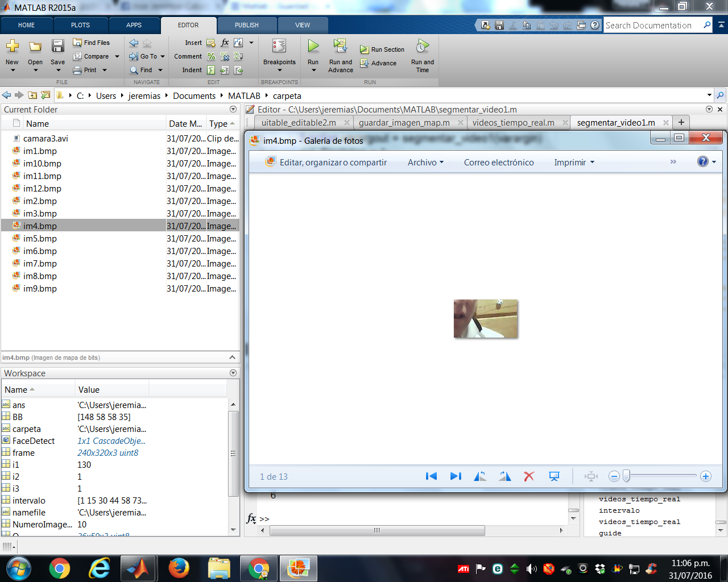Open a file with the Open icon

coord(35,47)
